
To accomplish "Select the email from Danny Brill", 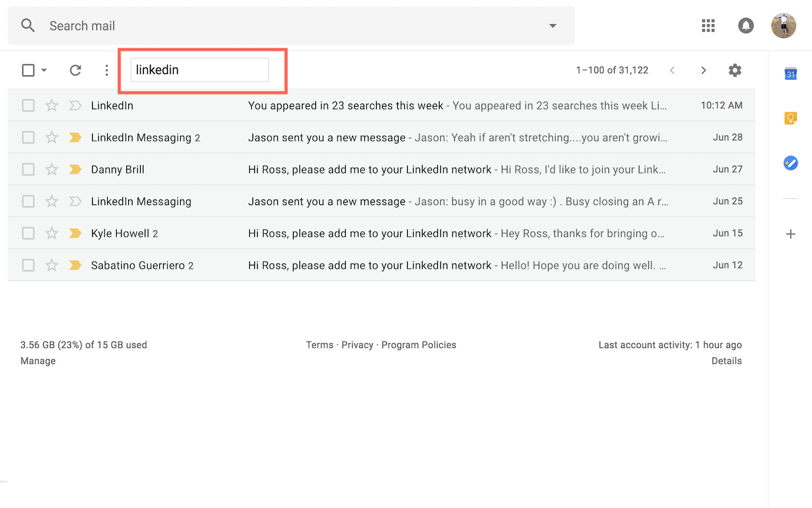I will coord(28,169).
